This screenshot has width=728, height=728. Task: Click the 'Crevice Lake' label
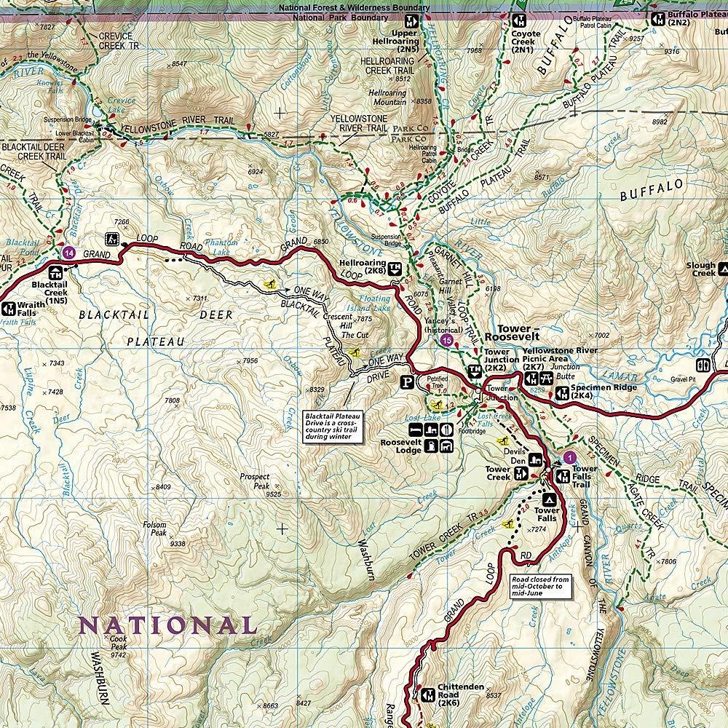click(122, 105)
